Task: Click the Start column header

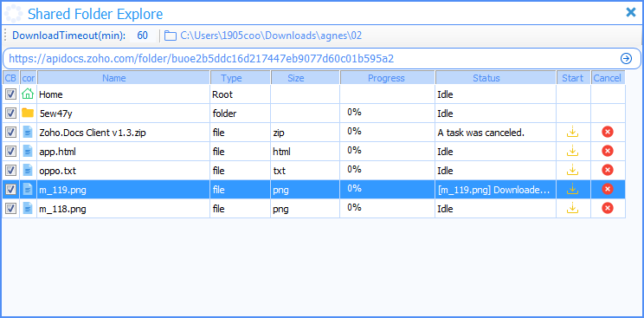Action: pyautogui.click(x=574, y=78)
